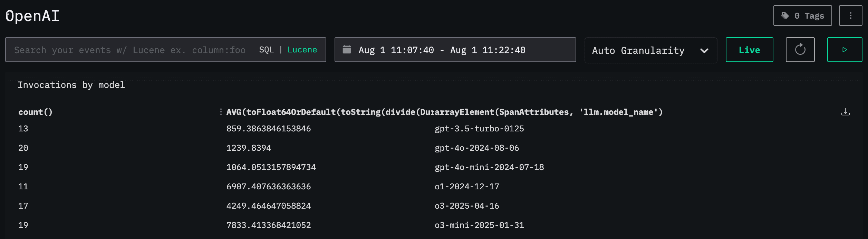The image size is (868, 239).
Task: Select the gpt-4o-2024-08-06 row
Action: click(x=476, y=148)
